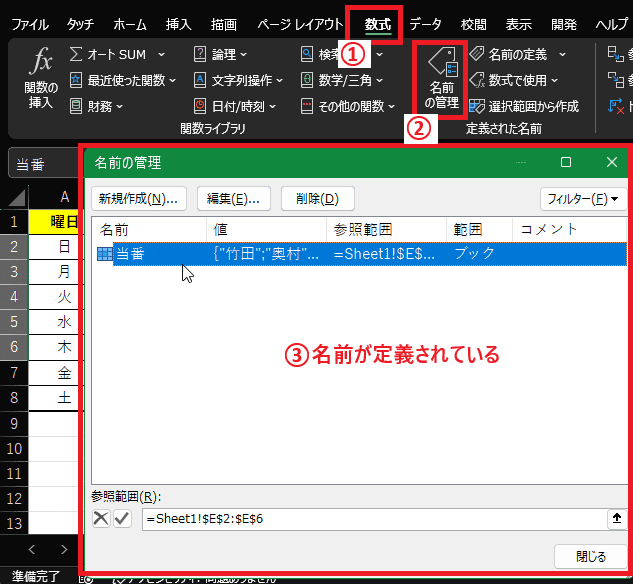The image size is (633, 584).
Task: Open the 文字列操作 functions icon
Action: point(200,80)
